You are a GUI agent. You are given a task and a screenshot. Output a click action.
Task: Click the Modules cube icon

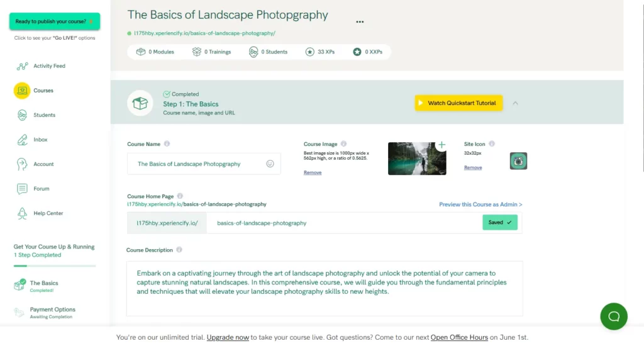[141, 52]
